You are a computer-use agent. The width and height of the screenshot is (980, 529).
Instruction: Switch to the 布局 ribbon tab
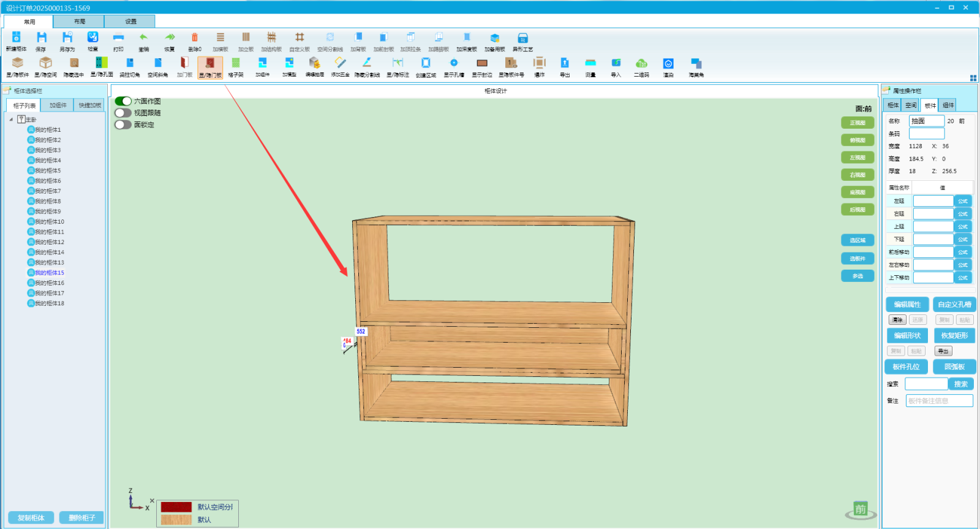click(80, 21)
